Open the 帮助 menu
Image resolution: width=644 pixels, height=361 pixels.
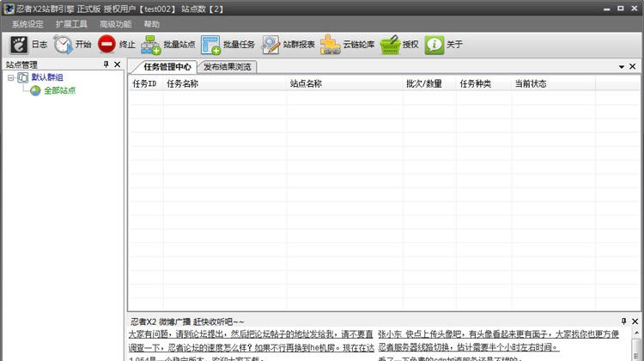(151, 24)
